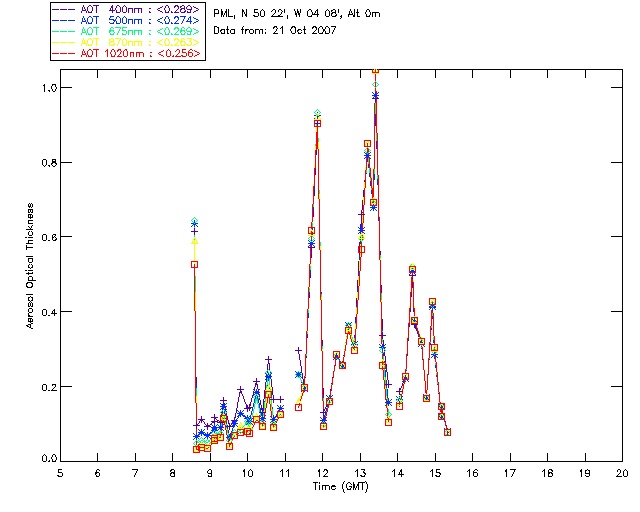Click the AOT 500nm legend entry
640x512 pixels.
click(x=127, y=20)
